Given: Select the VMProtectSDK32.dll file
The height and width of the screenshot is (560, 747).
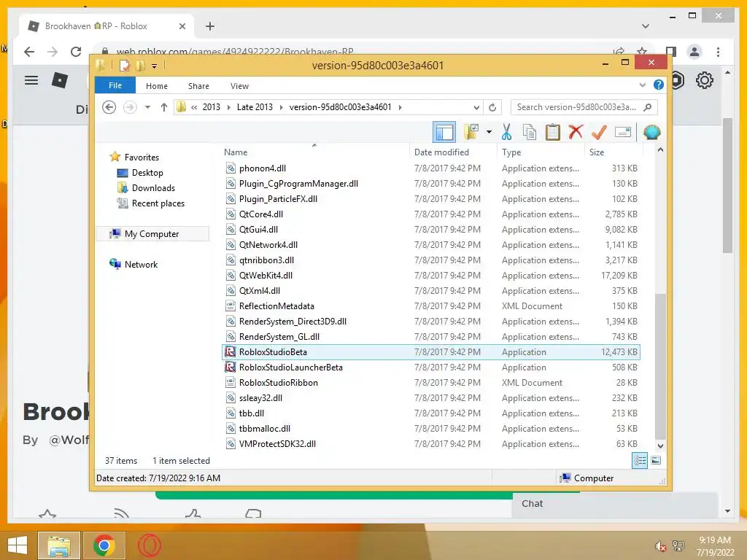Looking at the screenshot, I should (431, 444).
